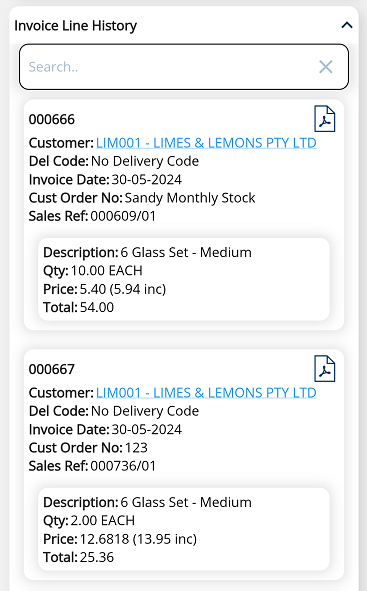Open the PDF for invoice 000667

(x=324, y=369)
